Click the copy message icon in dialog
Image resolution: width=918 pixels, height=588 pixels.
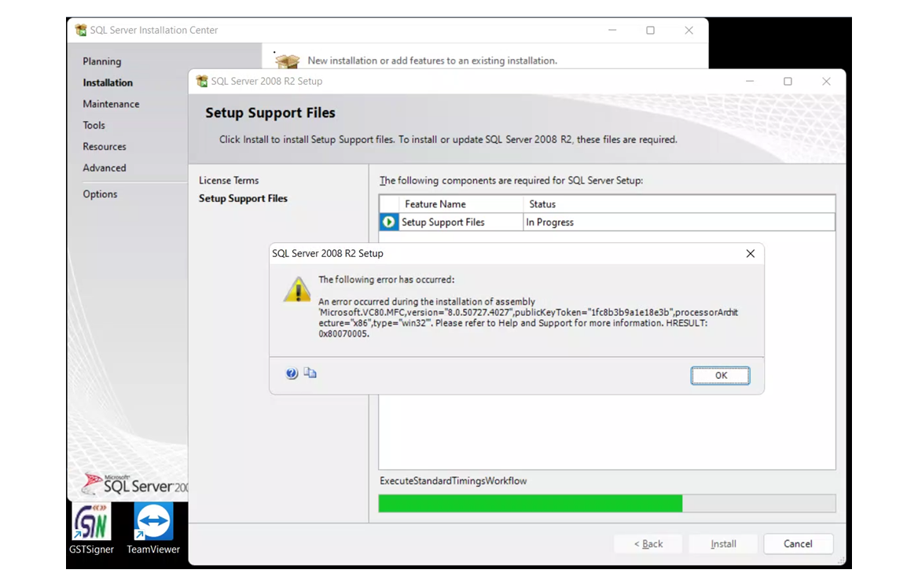pyautogui.click(x=310, y=373)
